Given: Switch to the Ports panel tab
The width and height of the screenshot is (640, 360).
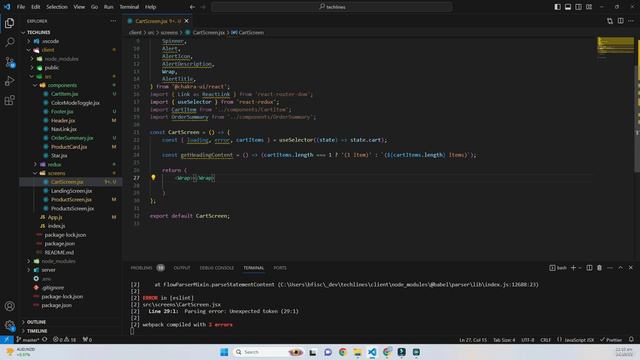Looking at the screenshot, I should [280, 268].
